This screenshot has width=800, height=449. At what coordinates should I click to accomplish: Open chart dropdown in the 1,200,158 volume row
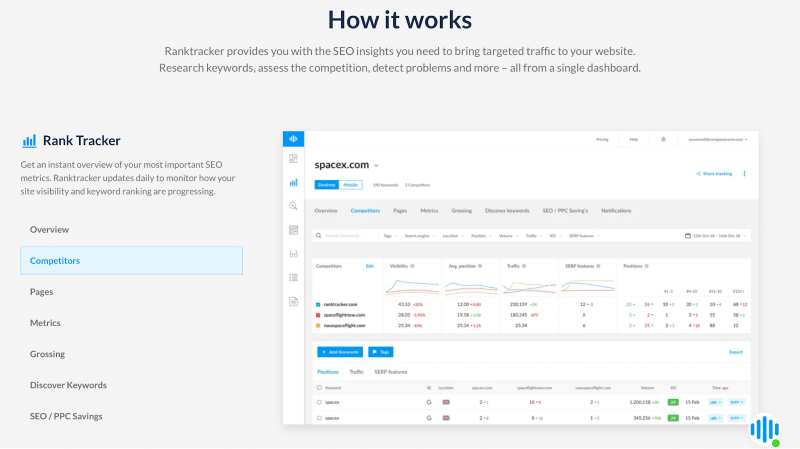tap(715, 402)
